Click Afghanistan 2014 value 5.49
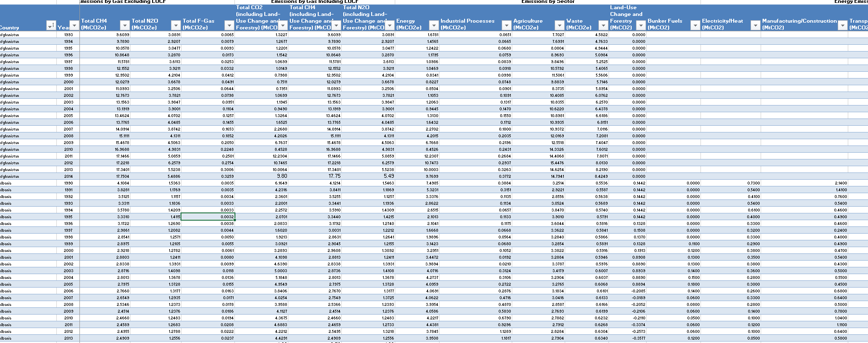Screen dimensions: 868x343 point(368,176)
